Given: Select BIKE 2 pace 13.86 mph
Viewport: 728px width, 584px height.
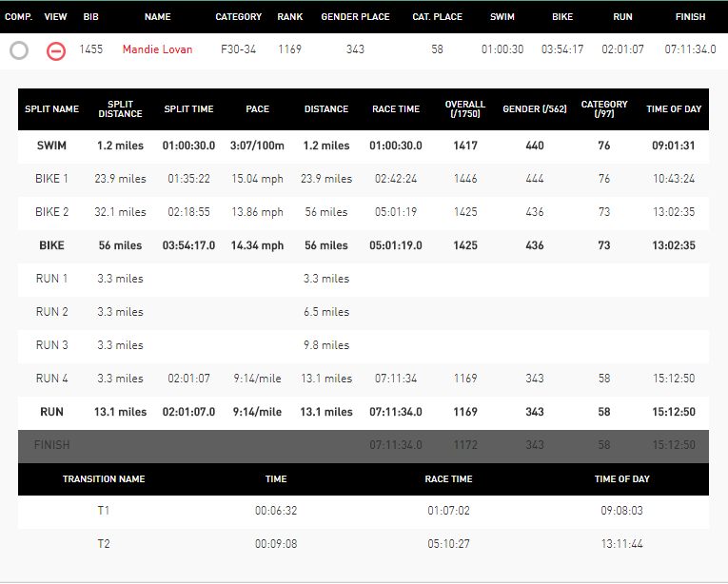Looking at the screenshot, I should click(x=257, y=212).
